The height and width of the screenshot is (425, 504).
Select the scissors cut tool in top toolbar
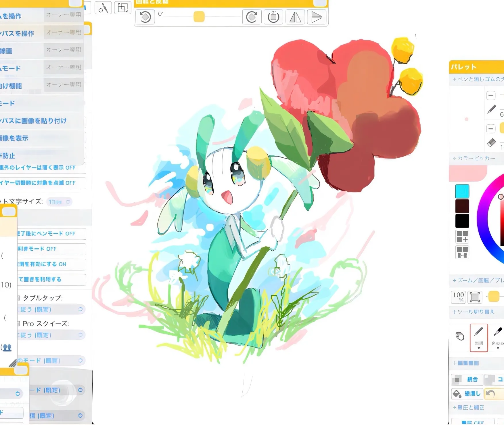click(103, 8)
